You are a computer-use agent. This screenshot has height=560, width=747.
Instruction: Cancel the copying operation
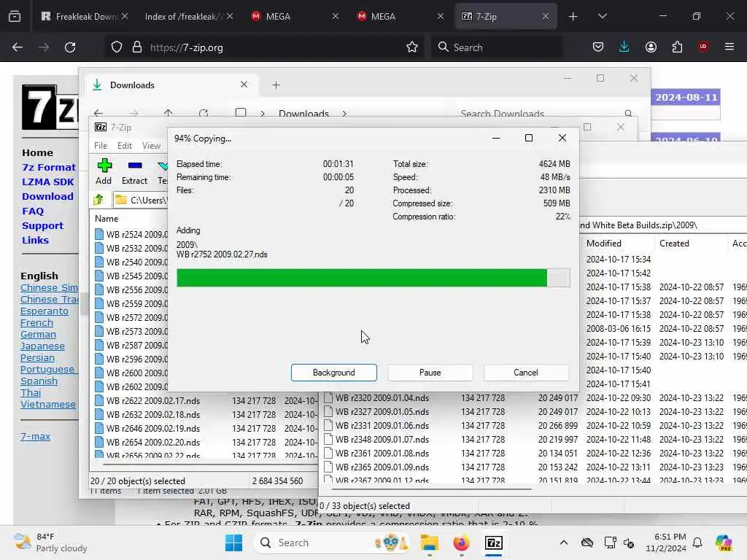(526, 373)
